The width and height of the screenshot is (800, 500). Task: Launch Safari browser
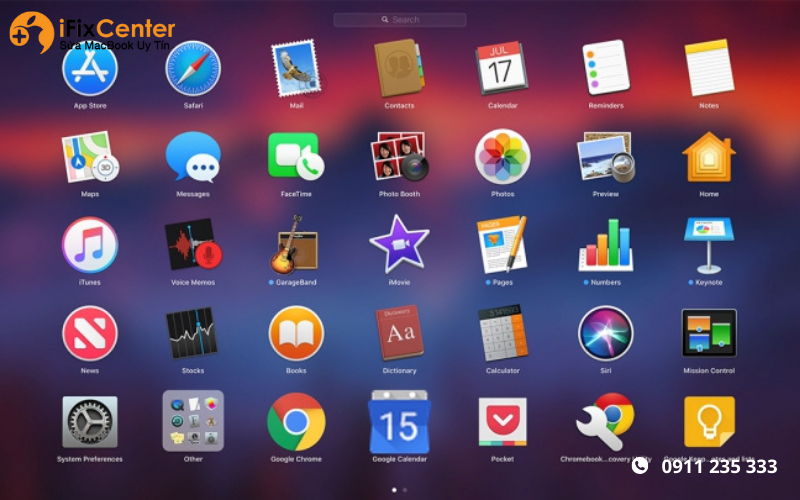[193, 68]
